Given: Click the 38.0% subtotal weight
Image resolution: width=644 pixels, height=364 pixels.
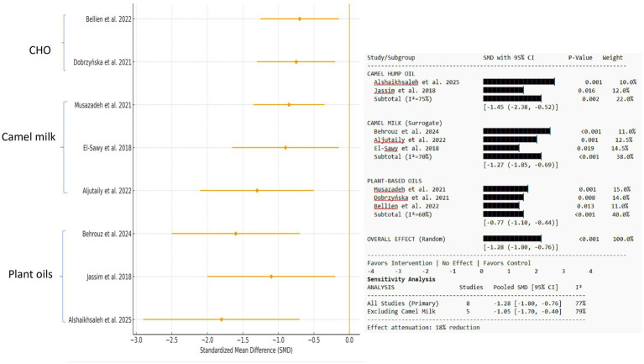Looking at the screenshot, I should [625, 156].
